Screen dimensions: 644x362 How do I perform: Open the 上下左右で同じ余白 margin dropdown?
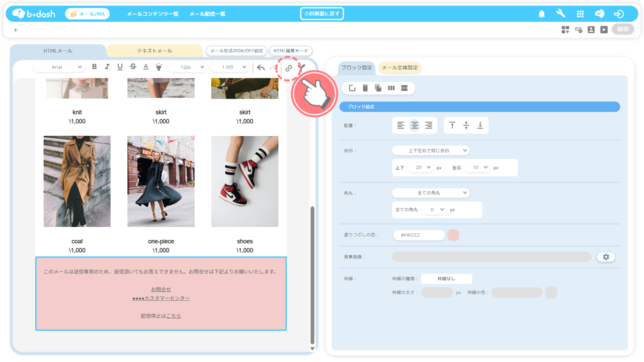pyautogui.click(x=430, y=150)
